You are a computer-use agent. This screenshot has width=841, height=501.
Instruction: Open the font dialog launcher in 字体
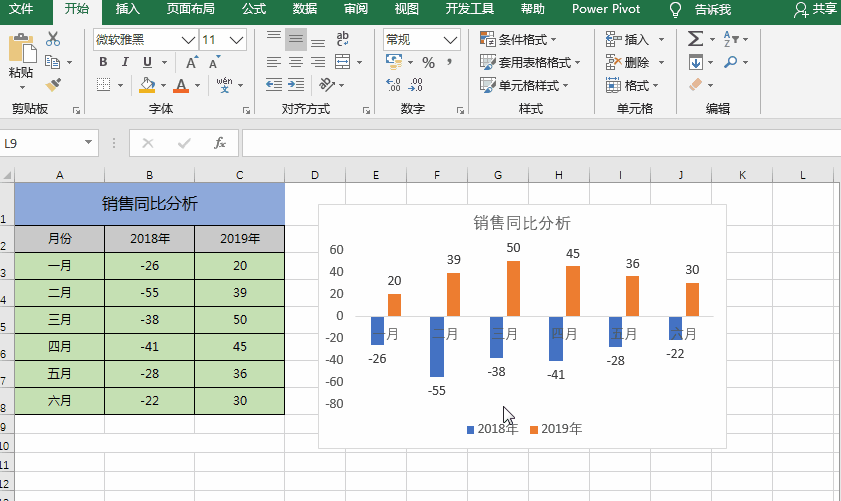[246, 110]
